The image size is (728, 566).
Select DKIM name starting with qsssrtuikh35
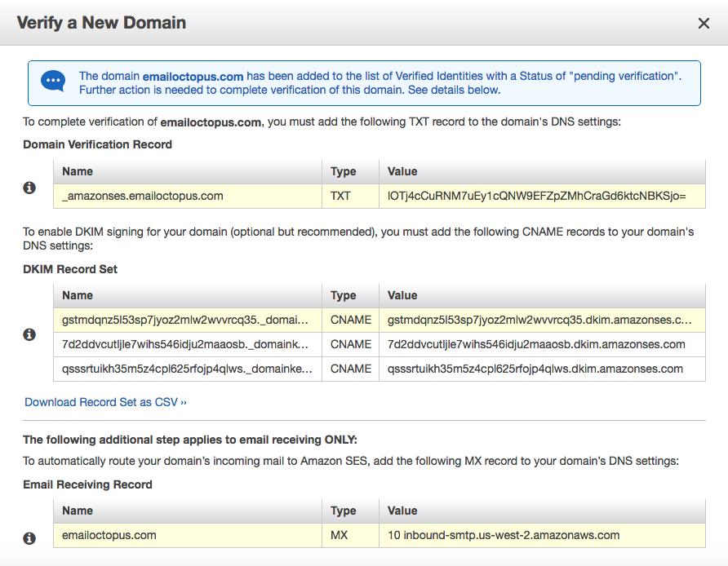[x=186, y=369]
